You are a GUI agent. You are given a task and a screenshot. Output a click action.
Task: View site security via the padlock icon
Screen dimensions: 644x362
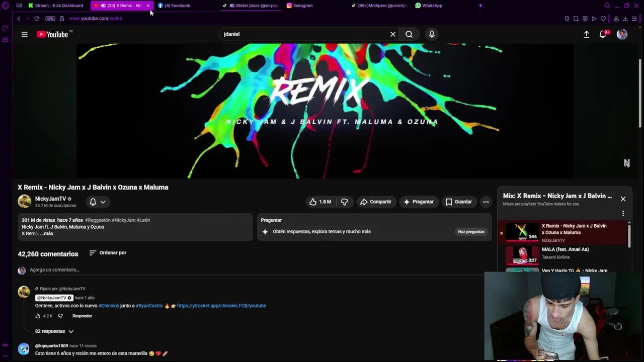pos(62,19)
